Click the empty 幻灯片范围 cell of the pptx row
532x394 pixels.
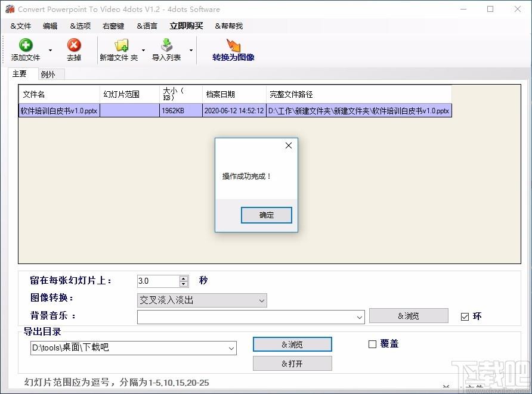(x=129, y=111)
